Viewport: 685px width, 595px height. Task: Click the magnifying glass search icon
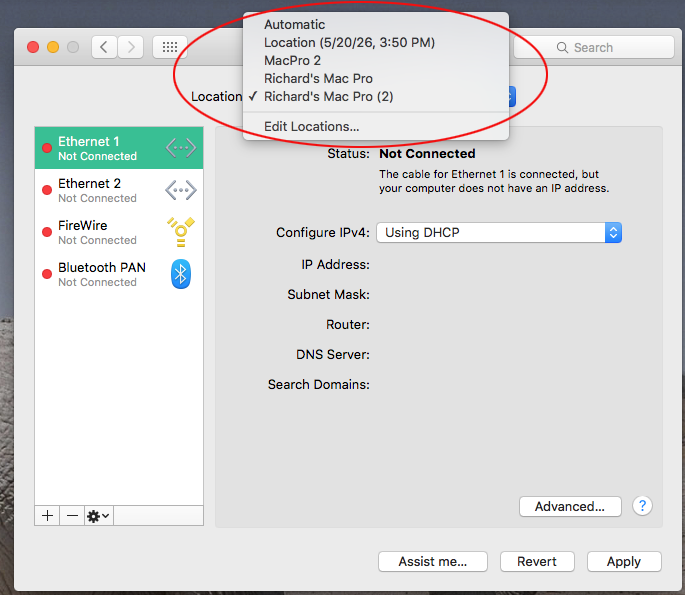tap(562, 48)
